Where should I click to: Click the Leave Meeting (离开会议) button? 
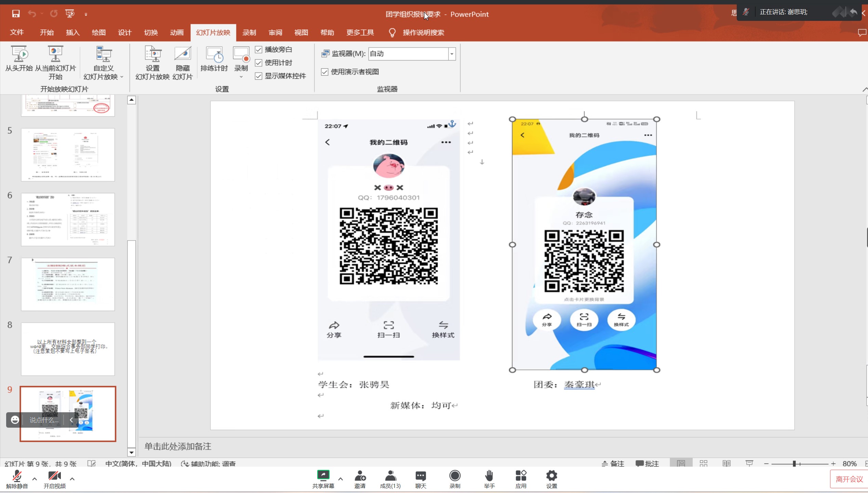click(x=849, y=479)
